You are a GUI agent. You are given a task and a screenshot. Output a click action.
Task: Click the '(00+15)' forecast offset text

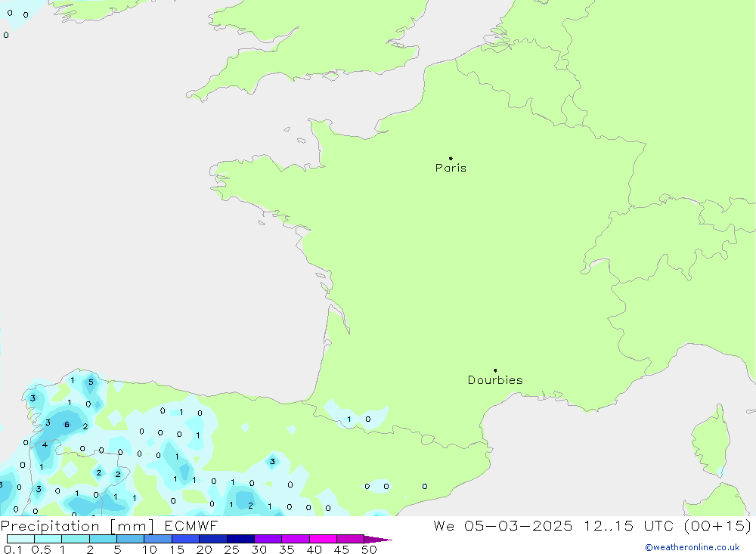click(x=717, y=525)
